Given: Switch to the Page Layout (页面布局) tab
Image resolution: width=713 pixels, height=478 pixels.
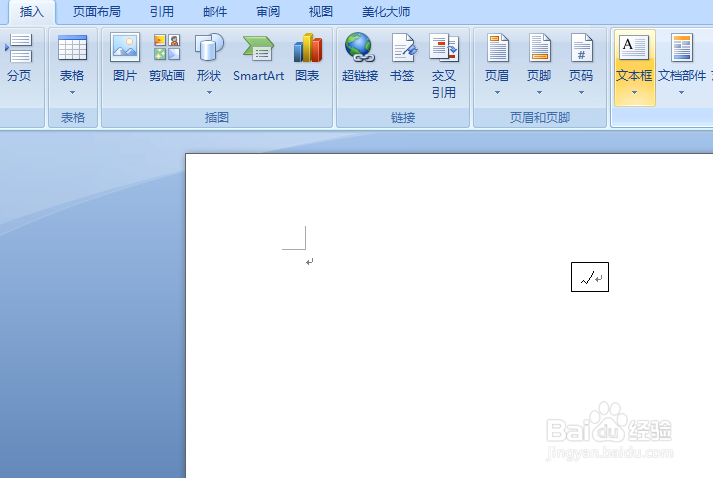Looking at the screenshot, I should (97, 12).
